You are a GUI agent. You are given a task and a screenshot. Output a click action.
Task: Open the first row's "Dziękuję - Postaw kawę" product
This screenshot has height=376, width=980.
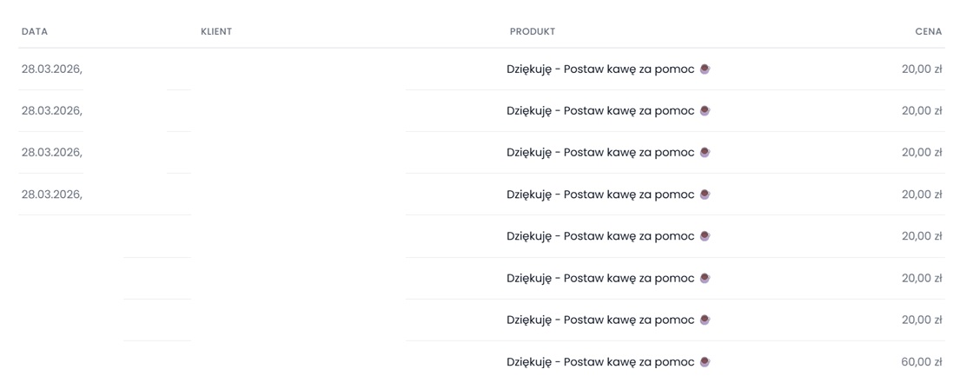tap(600, 69)
